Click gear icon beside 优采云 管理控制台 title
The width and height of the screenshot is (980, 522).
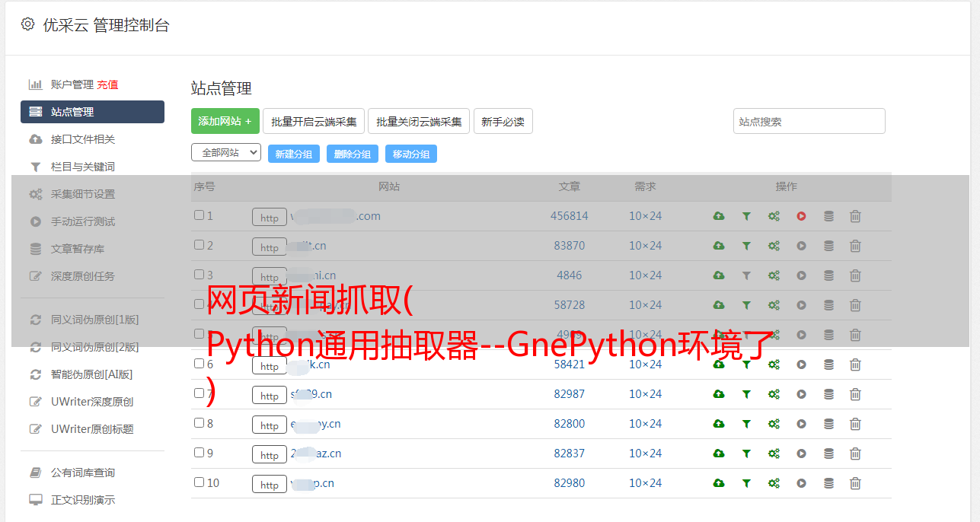28,24
